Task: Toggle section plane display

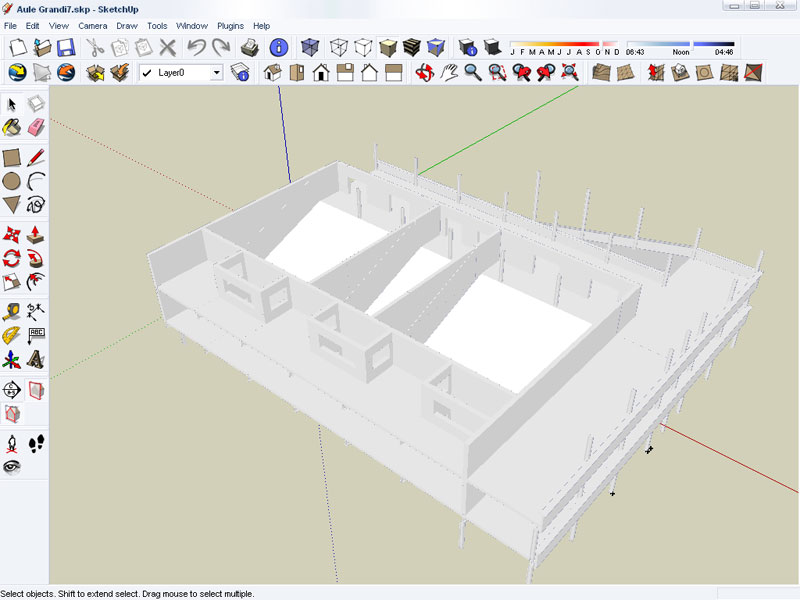Action: [37, 389]
